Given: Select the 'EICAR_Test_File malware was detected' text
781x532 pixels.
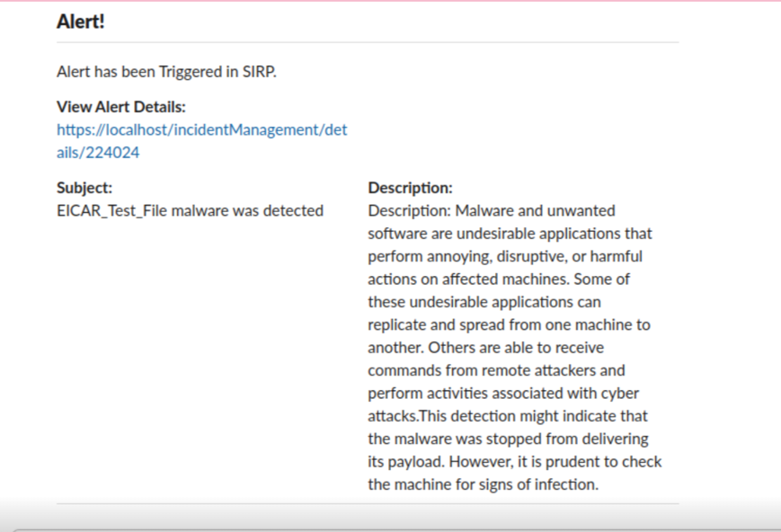Looking at the screenshot, I should 191,210.
